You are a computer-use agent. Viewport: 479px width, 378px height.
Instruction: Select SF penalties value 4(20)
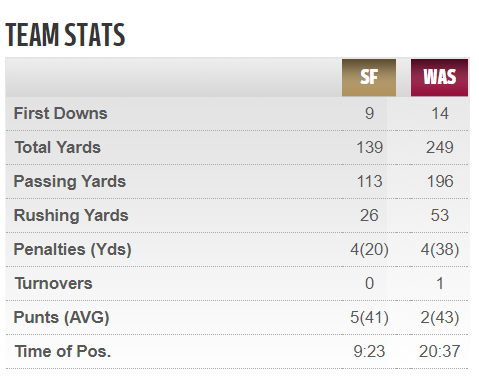tap(369, 249)
